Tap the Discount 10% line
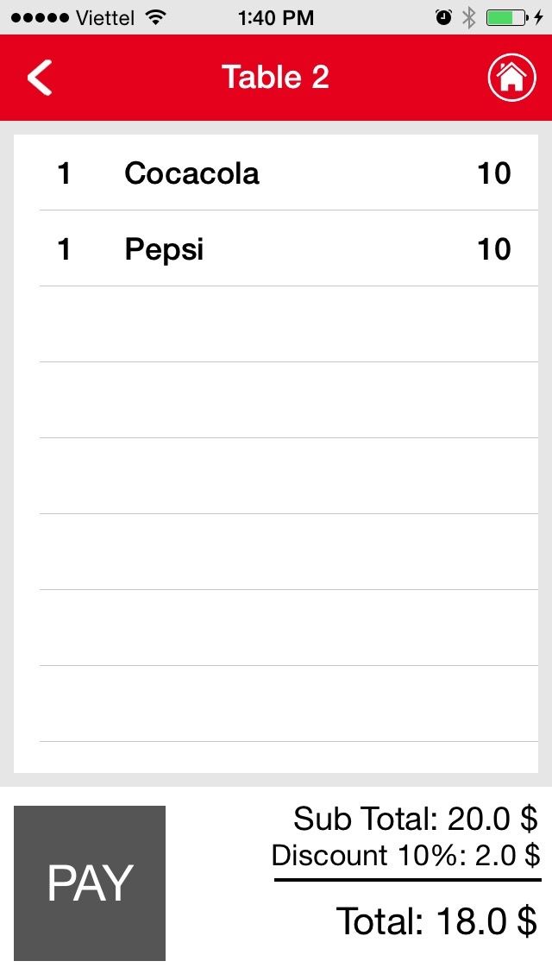 [x=405, y=856]
